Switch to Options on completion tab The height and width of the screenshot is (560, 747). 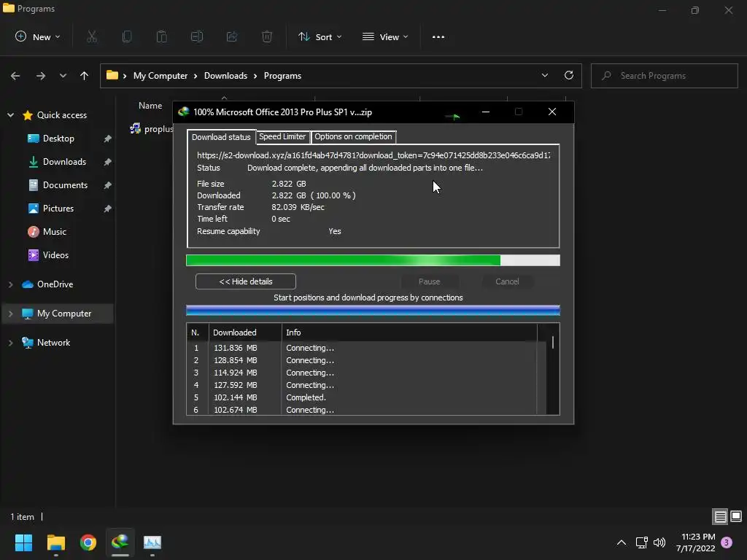(x=353, y=136)
